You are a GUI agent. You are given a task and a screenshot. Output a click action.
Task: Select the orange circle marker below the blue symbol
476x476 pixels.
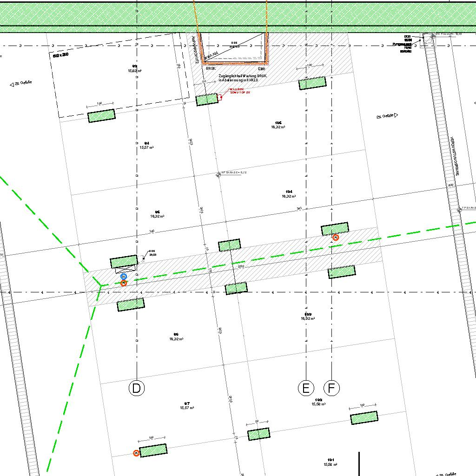(x=124, y=283)
